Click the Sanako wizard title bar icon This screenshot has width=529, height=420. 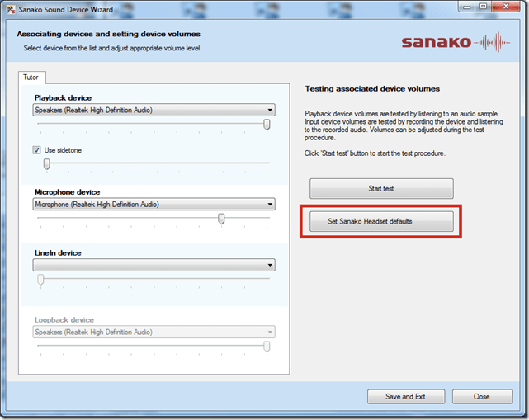(x=11, y=9)
